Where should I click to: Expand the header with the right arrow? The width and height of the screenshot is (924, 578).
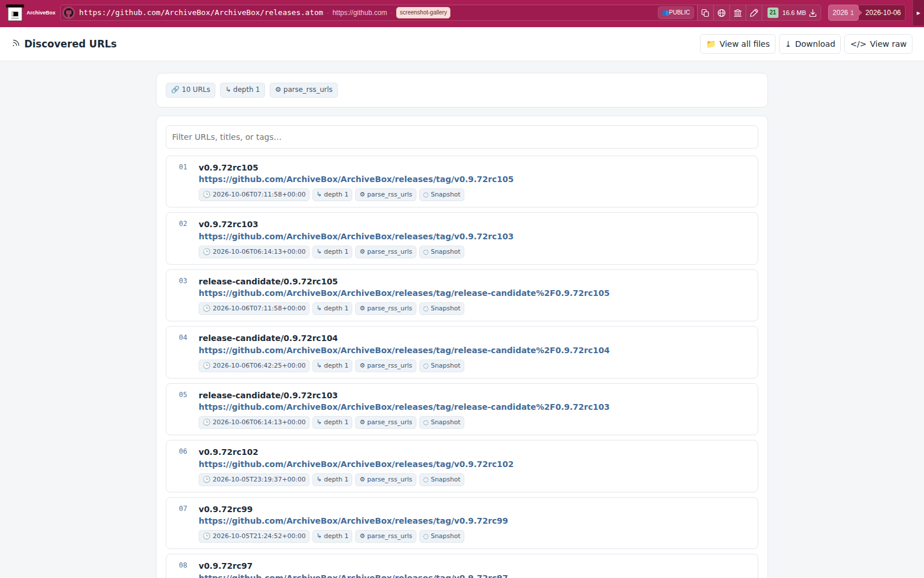point(918,13)
